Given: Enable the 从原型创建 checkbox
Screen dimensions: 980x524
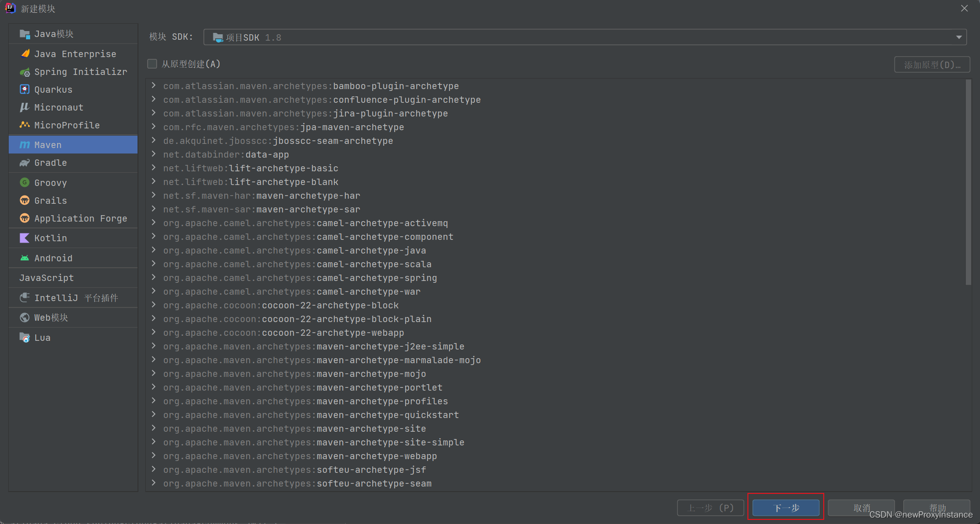Looking at the screenshot, I should tap(152, 64).
